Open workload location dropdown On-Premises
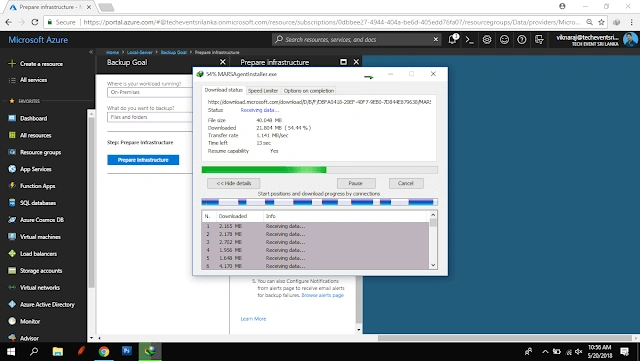640x361 pixels. tap(149, 92)
